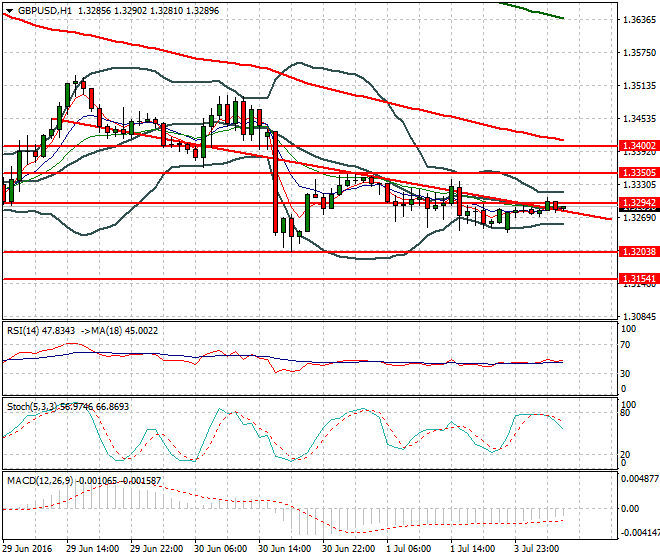Select the RSI(14) 47.8343 indicator label

point(41,331)
